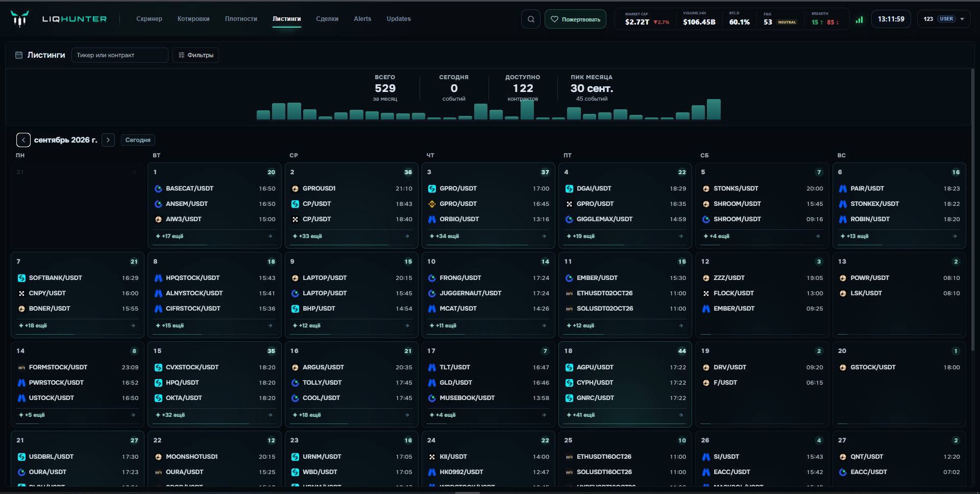Open the USER account dropdown

pos(944,19)
